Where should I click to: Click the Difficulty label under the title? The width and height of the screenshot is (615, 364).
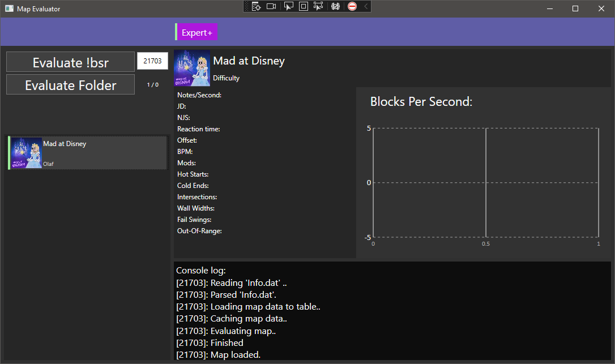226,78
